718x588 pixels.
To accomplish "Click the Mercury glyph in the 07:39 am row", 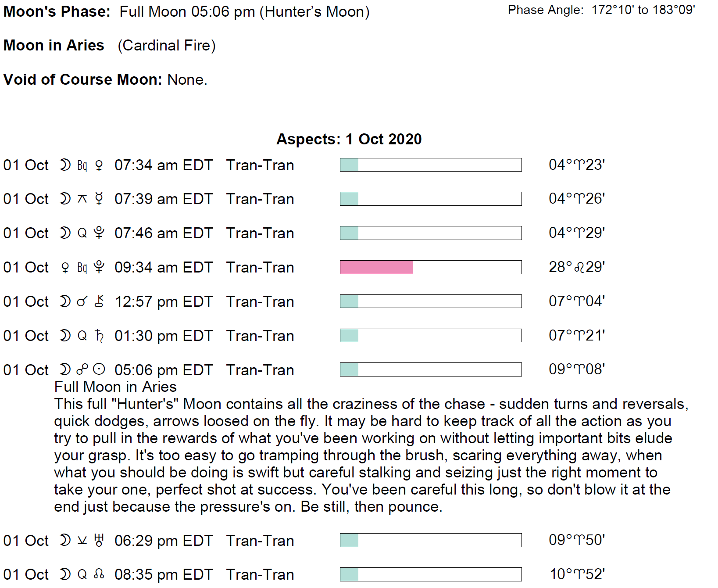I will [x=99, y=199].
